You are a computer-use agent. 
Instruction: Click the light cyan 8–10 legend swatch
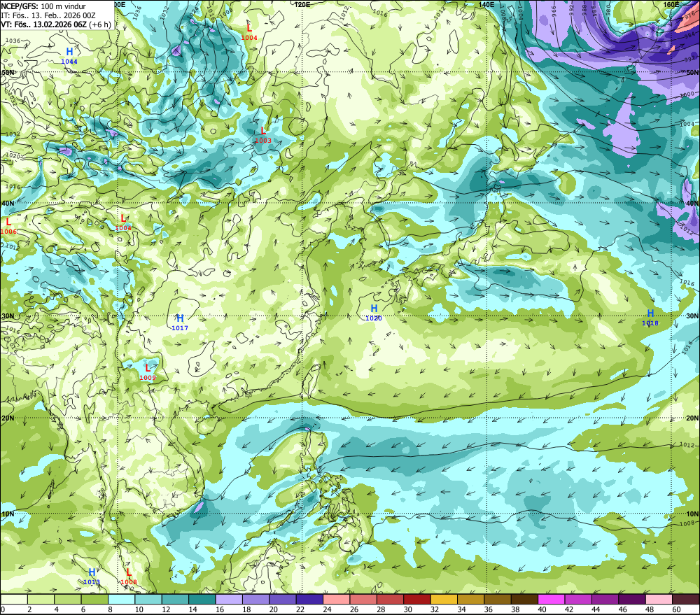[121, 599]
